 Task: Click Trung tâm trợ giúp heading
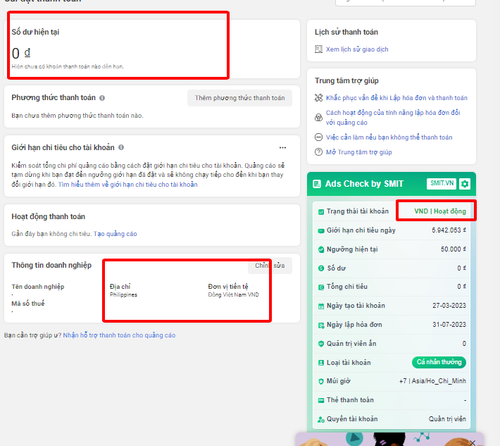click(x=347, y=81)
